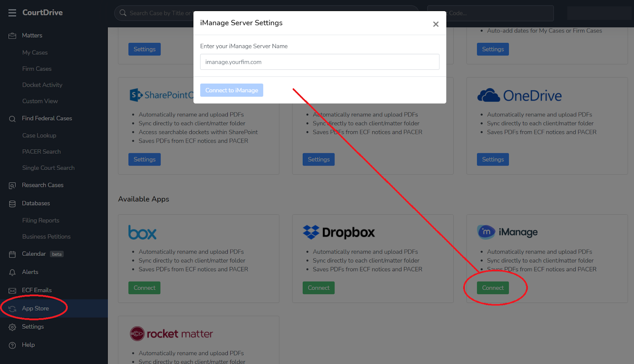This screenshot has width=634, height=364.
Task: Close the iManage Server Settings dialog
Action: [x=436, y=24]
